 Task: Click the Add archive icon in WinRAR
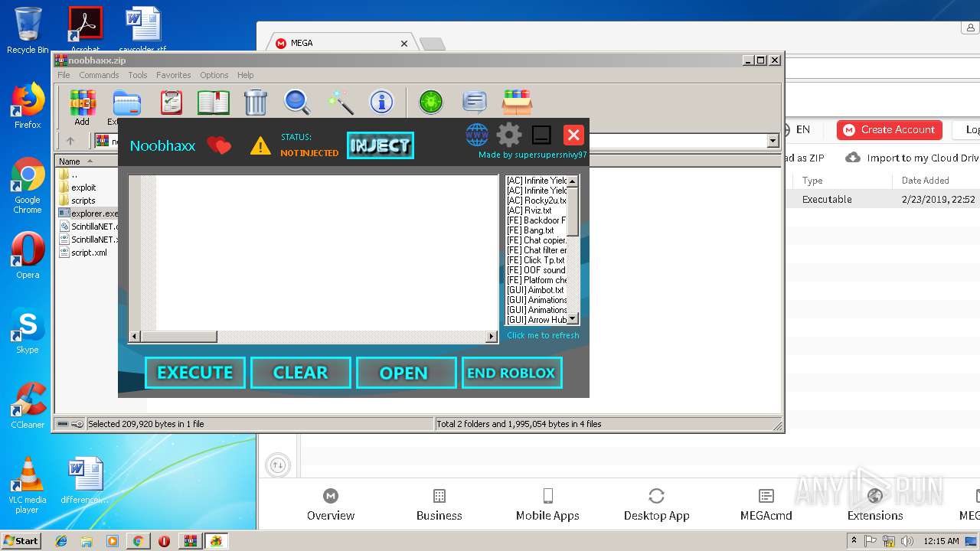[82, 103]
